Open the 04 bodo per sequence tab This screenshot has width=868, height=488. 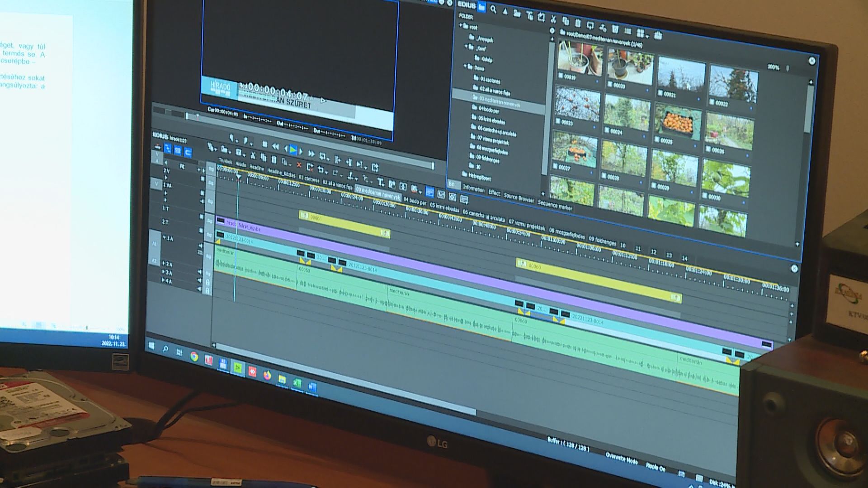[415, 201]
